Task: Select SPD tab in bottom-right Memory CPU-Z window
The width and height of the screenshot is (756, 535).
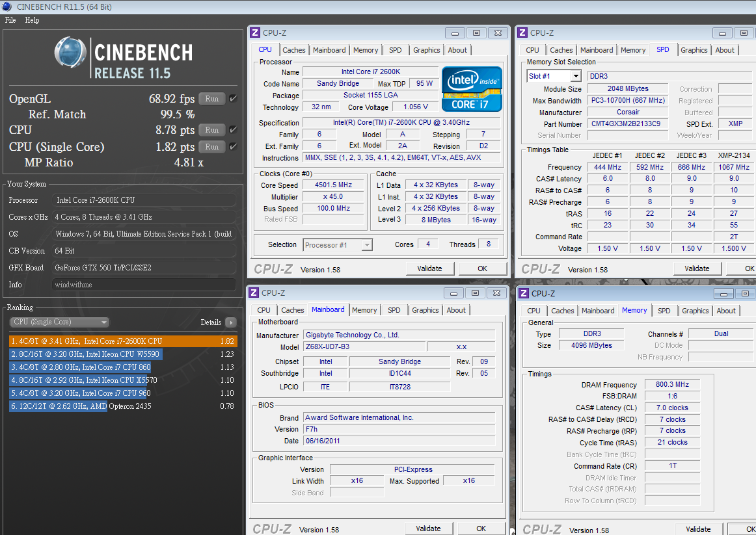Action: [x=664, y=311]
